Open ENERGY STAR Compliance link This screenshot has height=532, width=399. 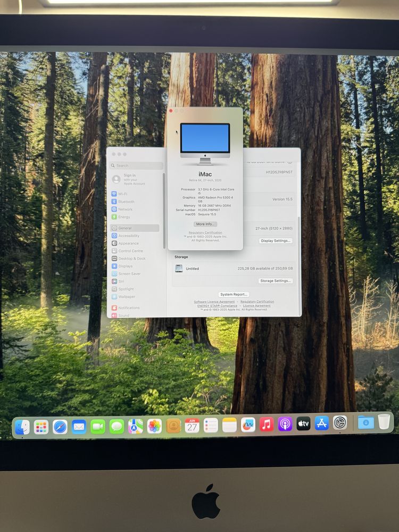(x=217, y=306)
